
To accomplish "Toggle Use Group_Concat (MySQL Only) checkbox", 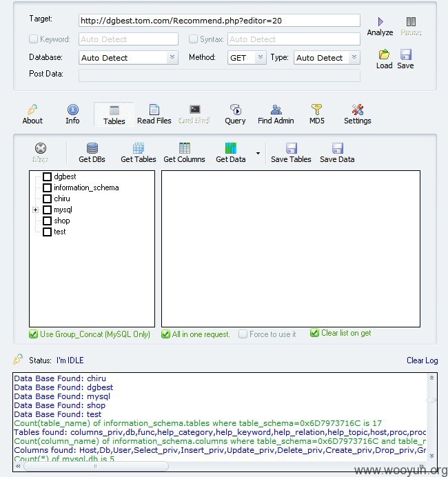I will [x=33, y=334].
